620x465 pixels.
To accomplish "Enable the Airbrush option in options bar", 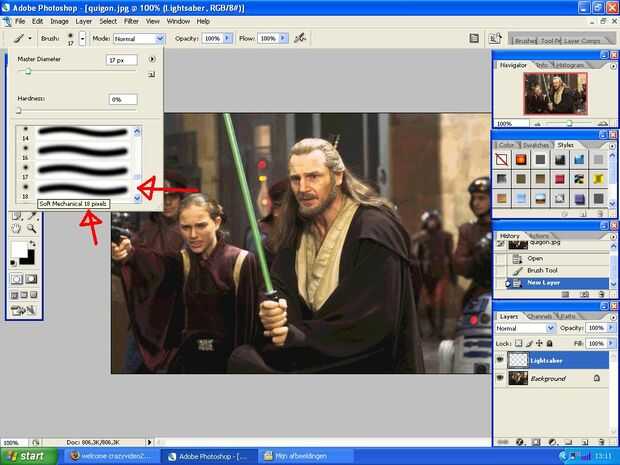I will (x=300, y=38).
